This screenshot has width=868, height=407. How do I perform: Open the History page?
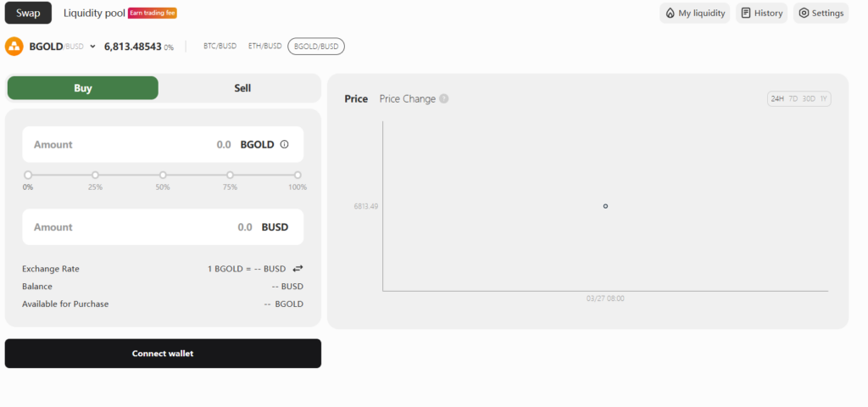click(761, 14)
